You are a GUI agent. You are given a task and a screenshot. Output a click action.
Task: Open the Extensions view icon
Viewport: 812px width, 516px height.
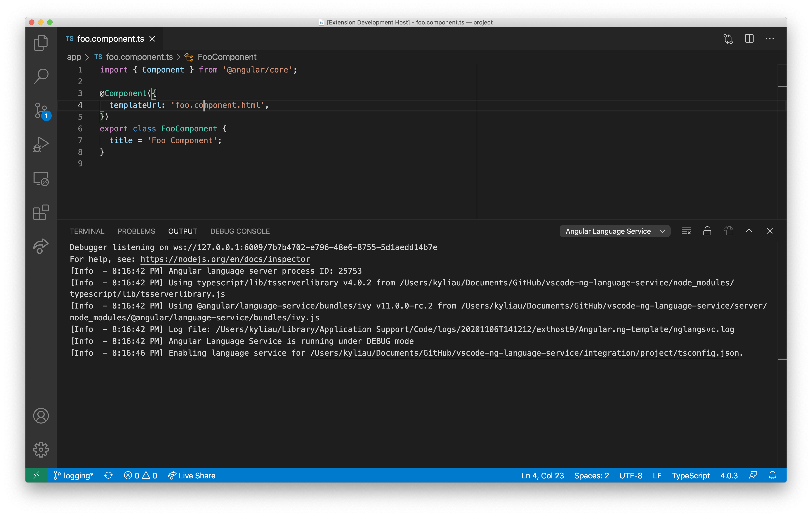coord(41,212)
